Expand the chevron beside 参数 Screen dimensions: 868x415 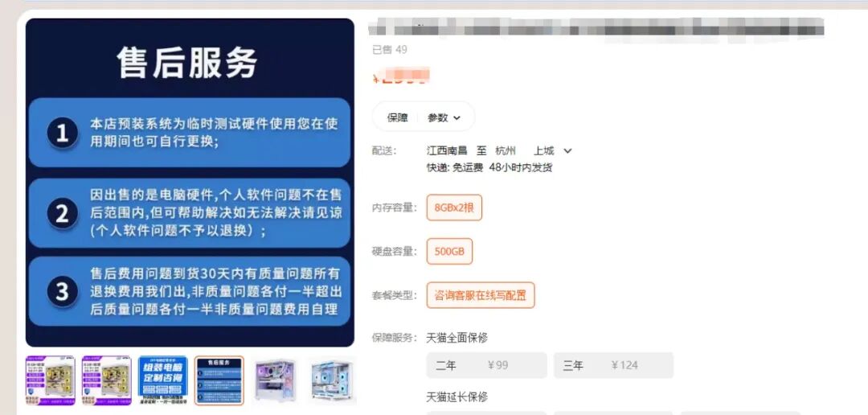pos(457,117)
